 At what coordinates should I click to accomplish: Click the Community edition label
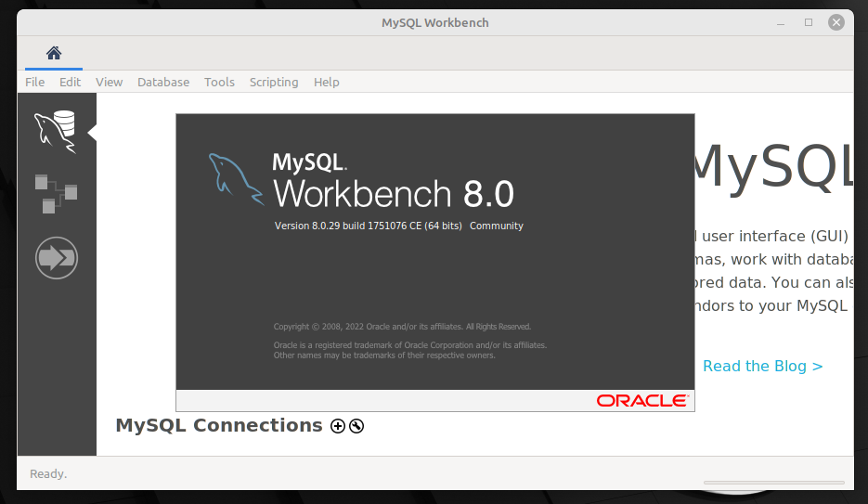(497, 226)
